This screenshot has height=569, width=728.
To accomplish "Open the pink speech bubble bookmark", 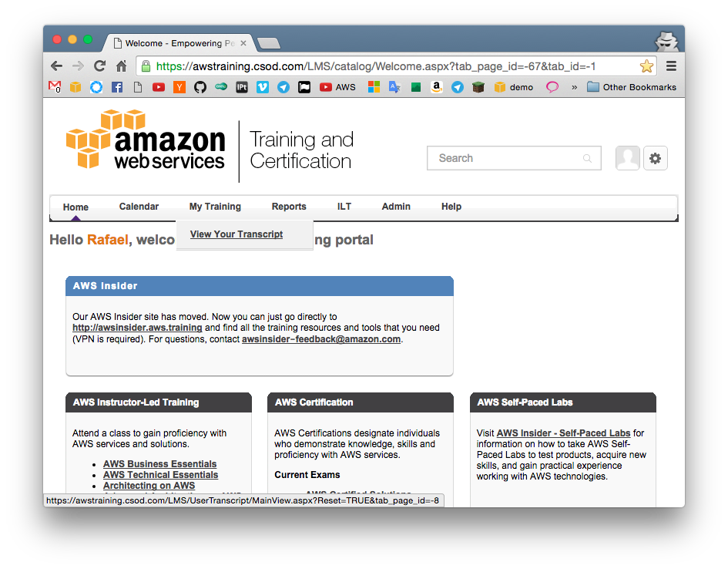I will [552, 87].
